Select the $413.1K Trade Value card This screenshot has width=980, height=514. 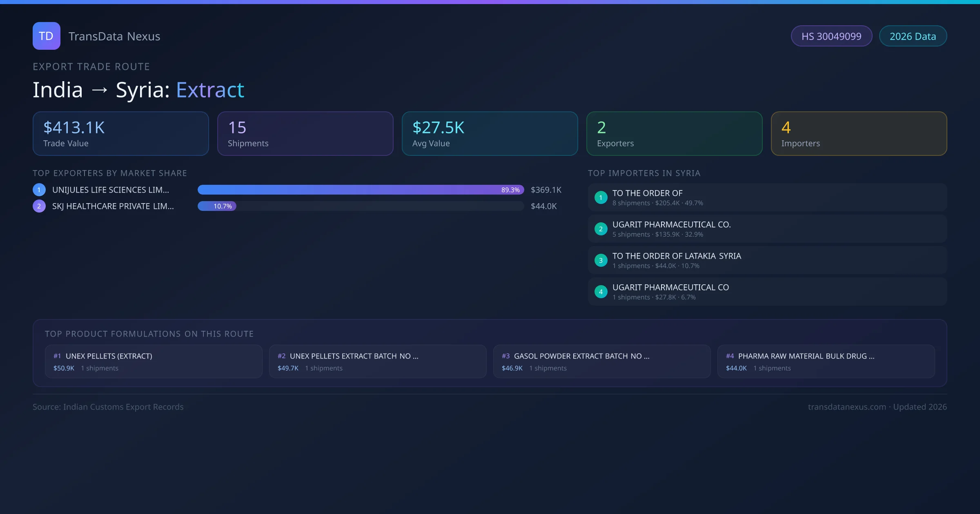120,133
